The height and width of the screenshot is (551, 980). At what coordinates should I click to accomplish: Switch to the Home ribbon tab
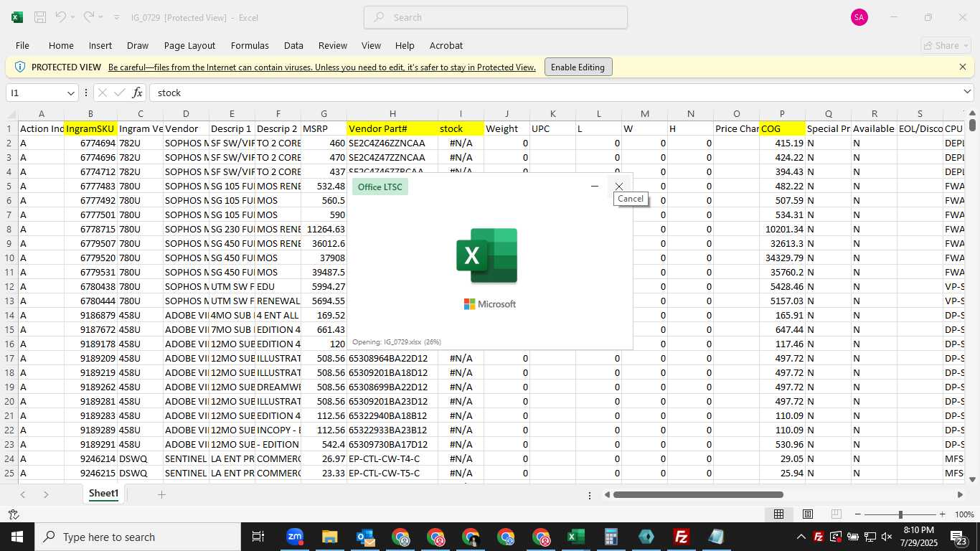(61, 45)
